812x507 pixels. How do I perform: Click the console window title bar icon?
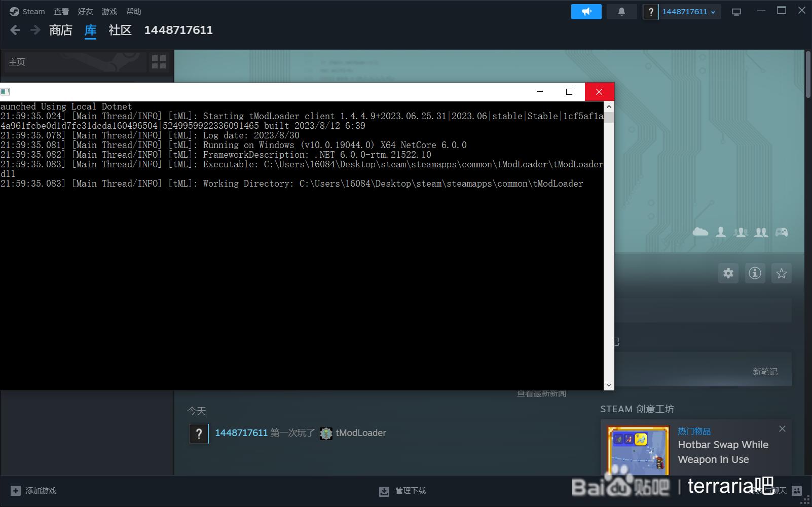pyautogui.click(x=5, y=92)
